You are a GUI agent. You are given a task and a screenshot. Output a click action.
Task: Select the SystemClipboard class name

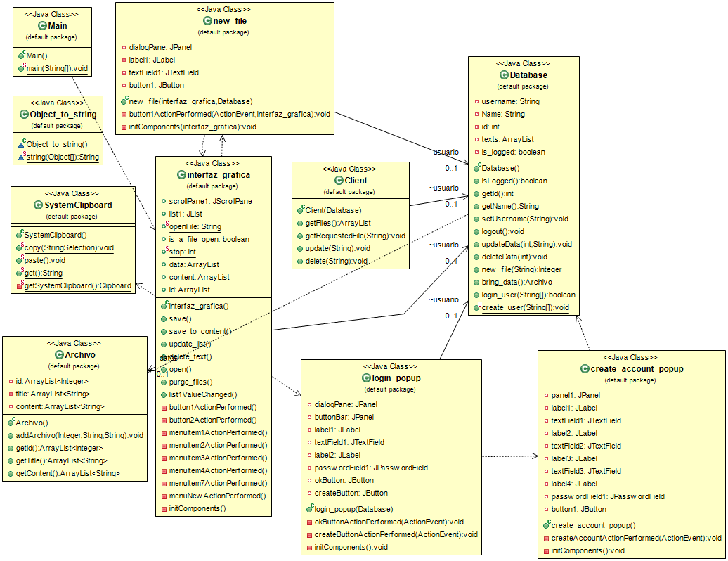point(78,205)
